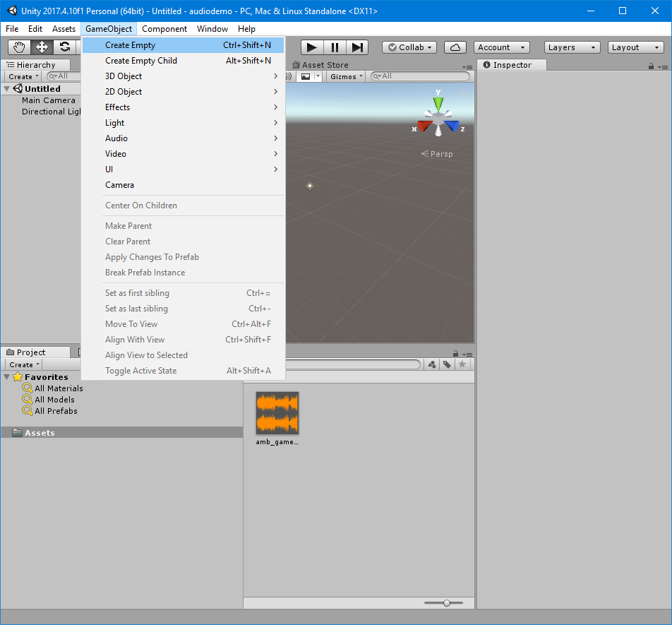Expand the 3D Object submenu
Viewport: 672px width, 625px height.
tap(183, 76)
